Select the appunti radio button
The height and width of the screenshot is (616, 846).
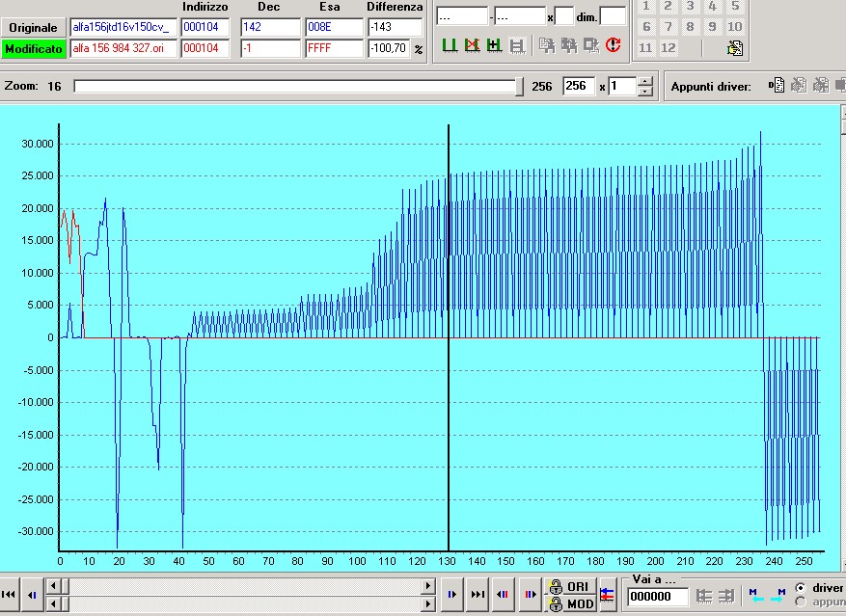click(x=801, y=602)
